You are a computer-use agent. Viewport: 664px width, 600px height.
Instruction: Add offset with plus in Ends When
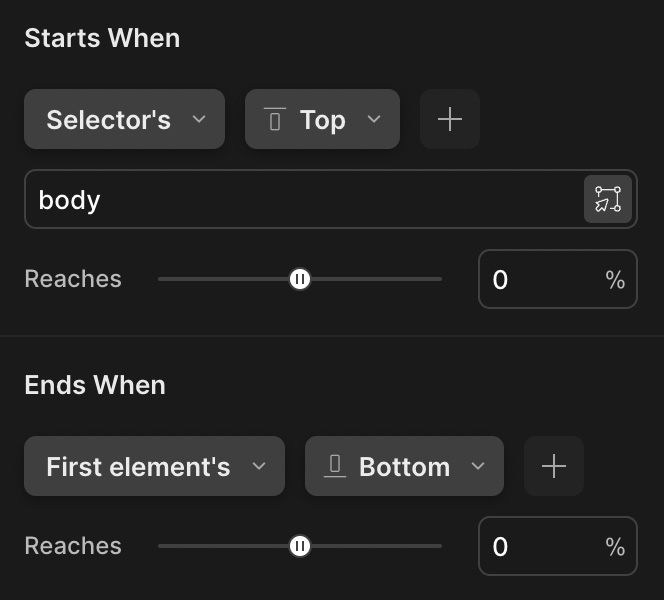[554, 466]
